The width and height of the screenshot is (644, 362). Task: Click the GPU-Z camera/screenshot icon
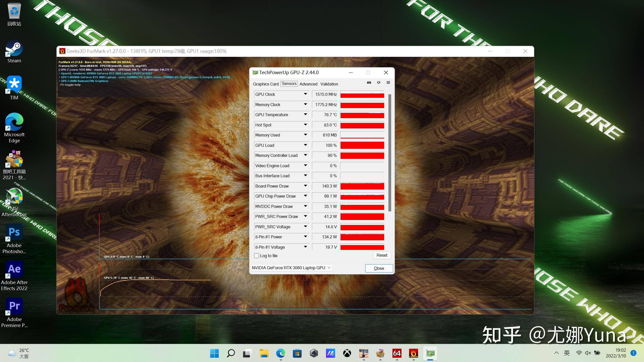(369, 83)
